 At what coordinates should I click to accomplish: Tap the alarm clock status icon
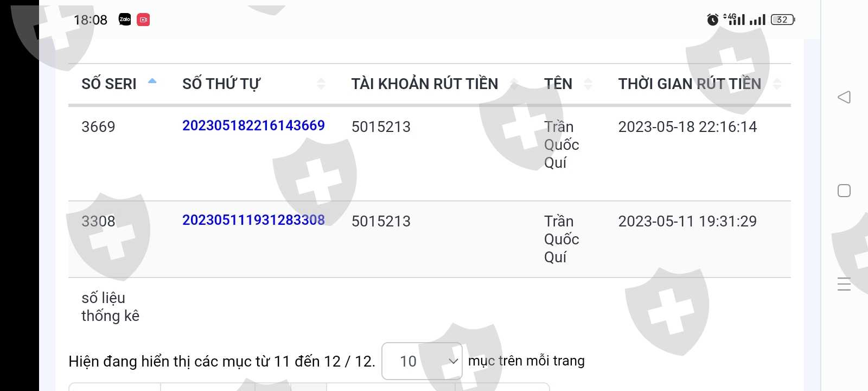(712, 20)
